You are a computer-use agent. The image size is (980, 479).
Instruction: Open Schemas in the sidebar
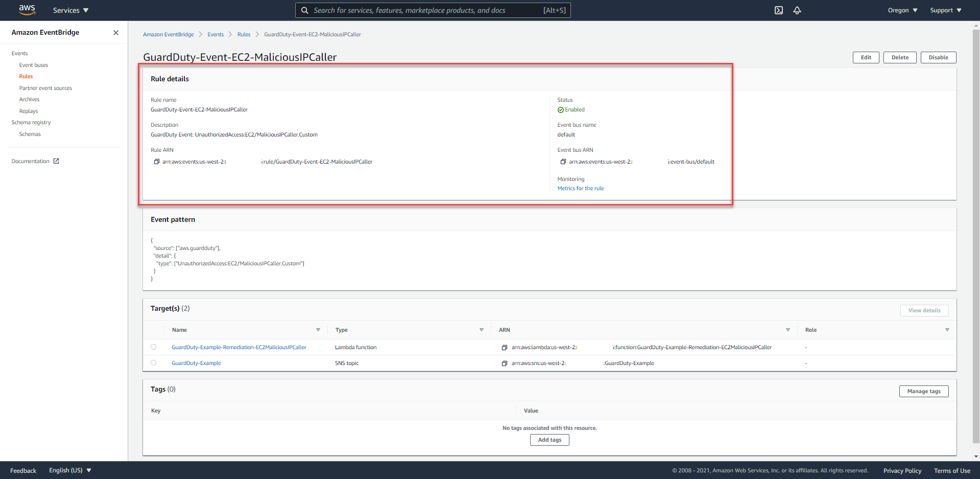[30, 134]
